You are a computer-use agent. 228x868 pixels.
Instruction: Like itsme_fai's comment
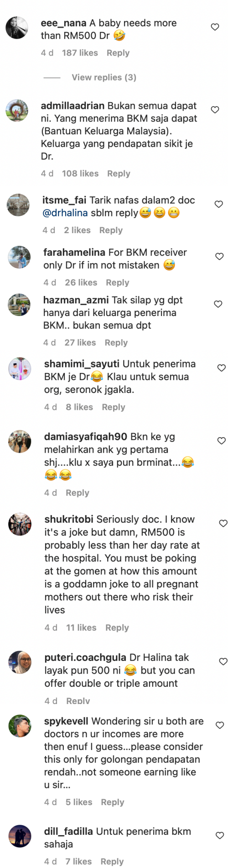click(218, 204)
